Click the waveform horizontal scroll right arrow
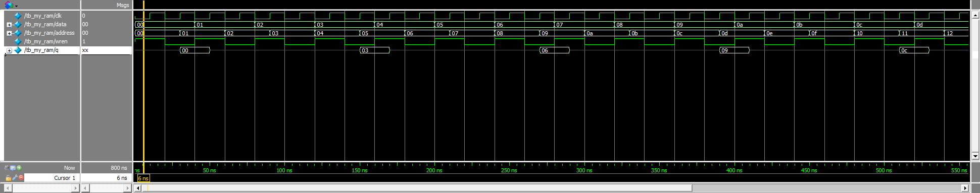 [965, 188]
